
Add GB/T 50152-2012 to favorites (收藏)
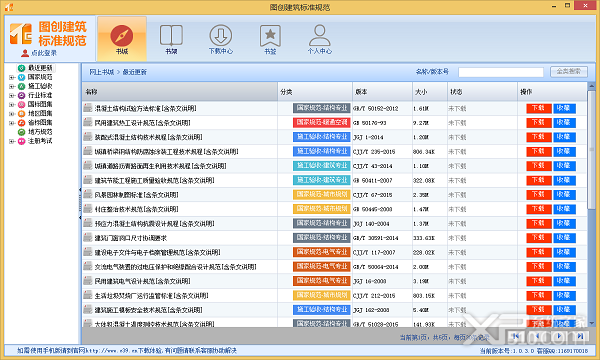(x=564, y=108)
